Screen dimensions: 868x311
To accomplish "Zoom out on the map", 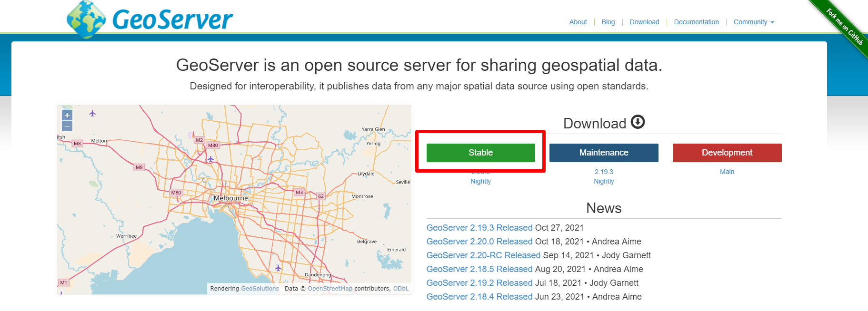I will [67, 126].
